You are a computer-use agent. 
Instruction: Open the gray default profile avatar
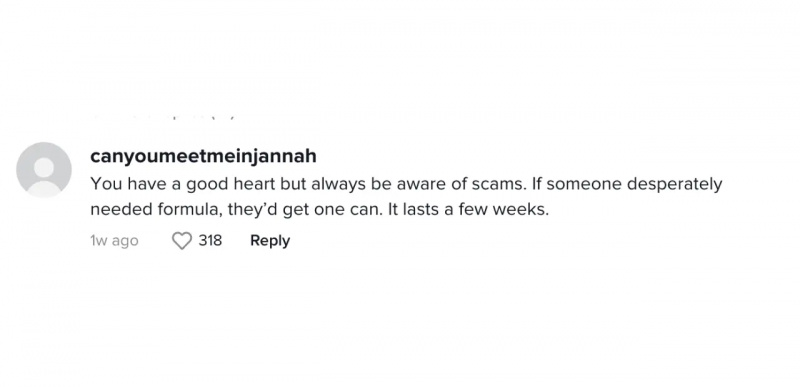(44, 170)
